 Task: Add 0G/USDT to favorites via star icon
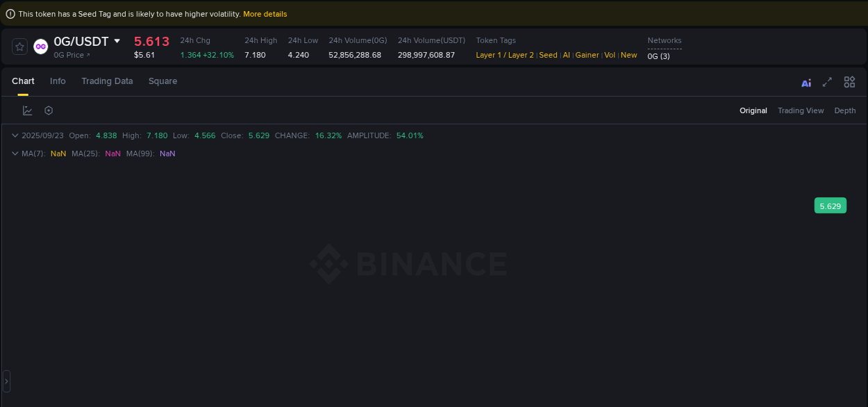(19, 47)
